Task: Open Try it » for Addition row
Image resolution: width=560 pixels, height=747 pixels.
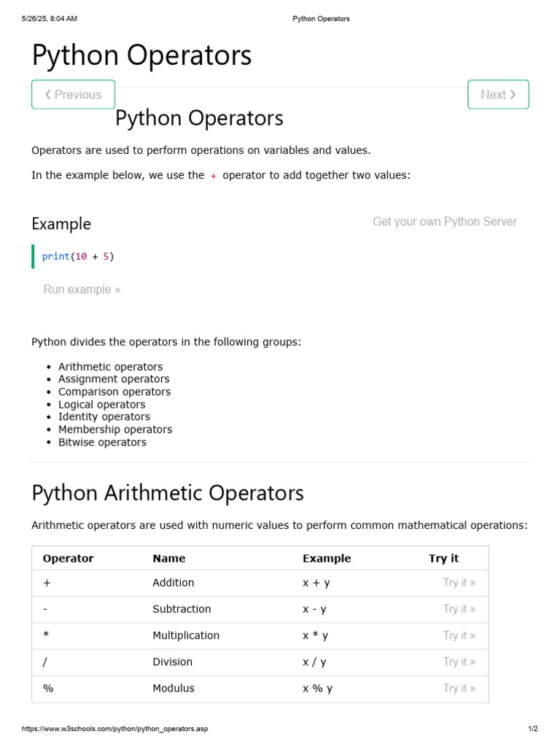Action: click(x=459, y=583)
